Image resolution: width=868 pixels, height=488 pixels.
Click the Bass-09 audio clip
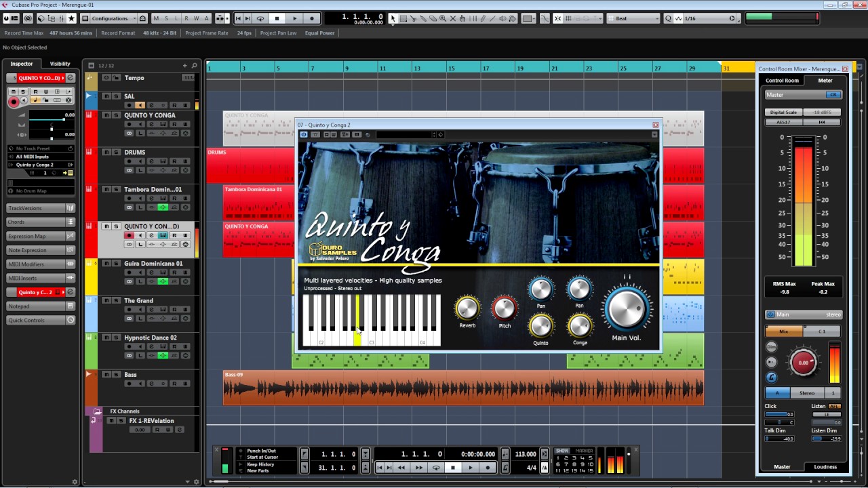(463, 388)
